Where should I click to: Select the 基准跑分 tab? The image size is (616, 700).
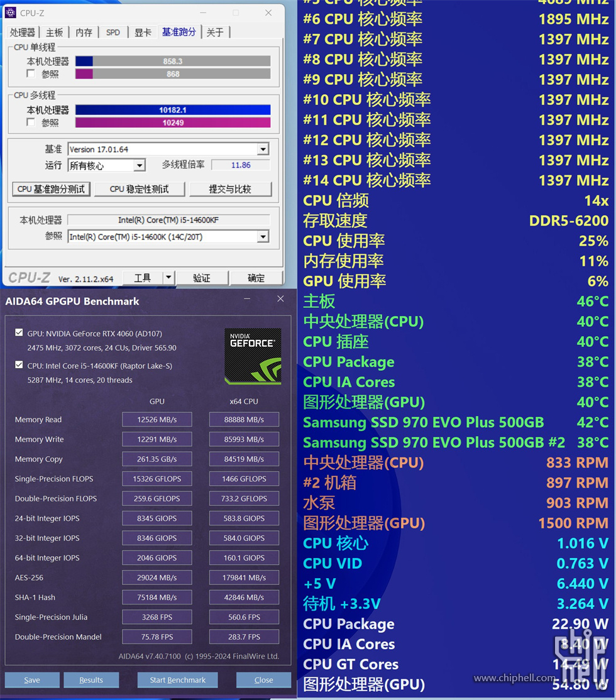[179, 31]
